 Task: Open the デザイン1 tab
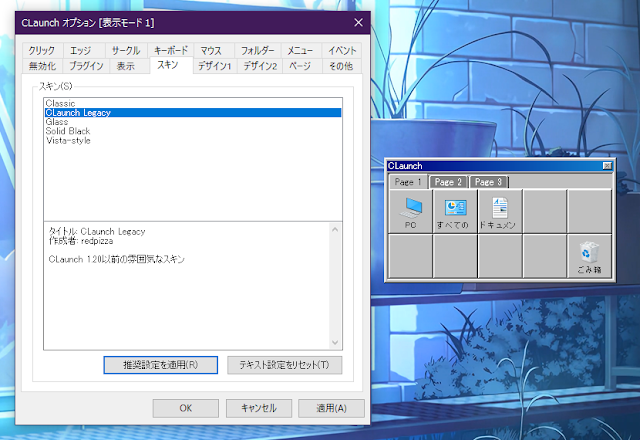coord(215,66)
